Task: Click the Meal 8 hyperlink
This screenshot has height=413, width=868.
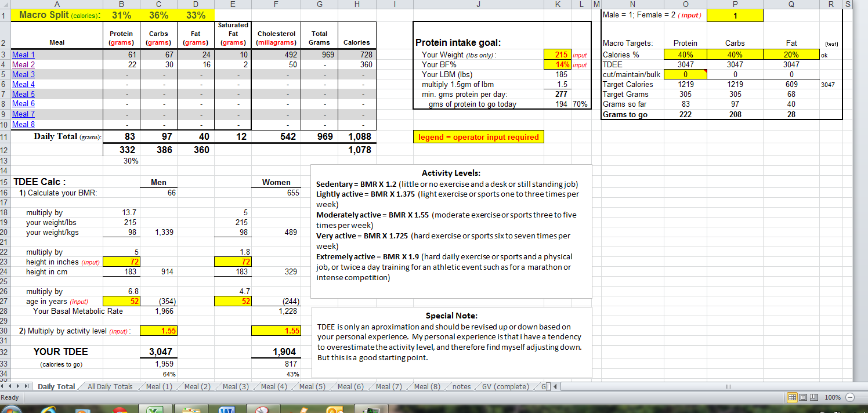Action: pyautogui.click(x=23, y=124)
